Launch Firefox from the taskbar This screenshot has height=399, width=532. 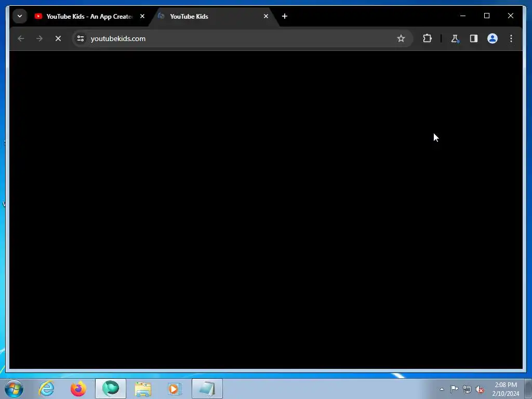pos(78,389)
